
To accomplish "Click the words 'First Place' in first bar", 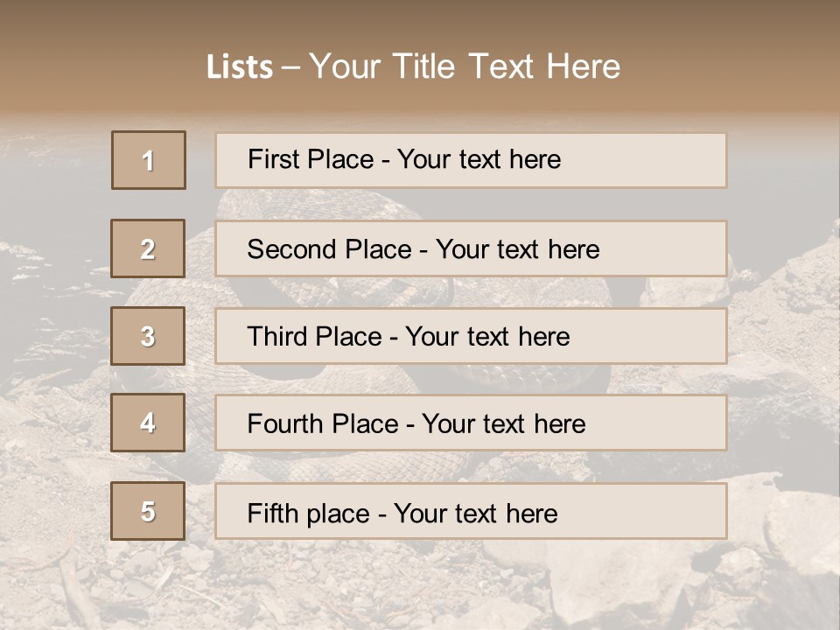I will [311, 159].
